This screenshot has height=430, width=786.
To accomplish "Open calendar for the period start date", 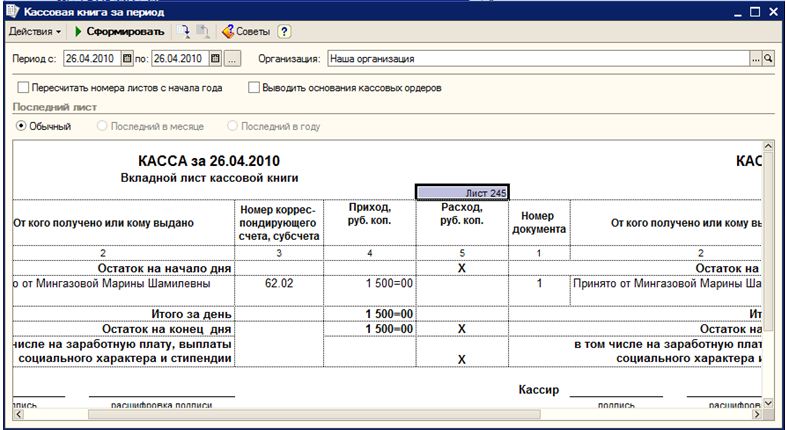I will click(127, 58).
